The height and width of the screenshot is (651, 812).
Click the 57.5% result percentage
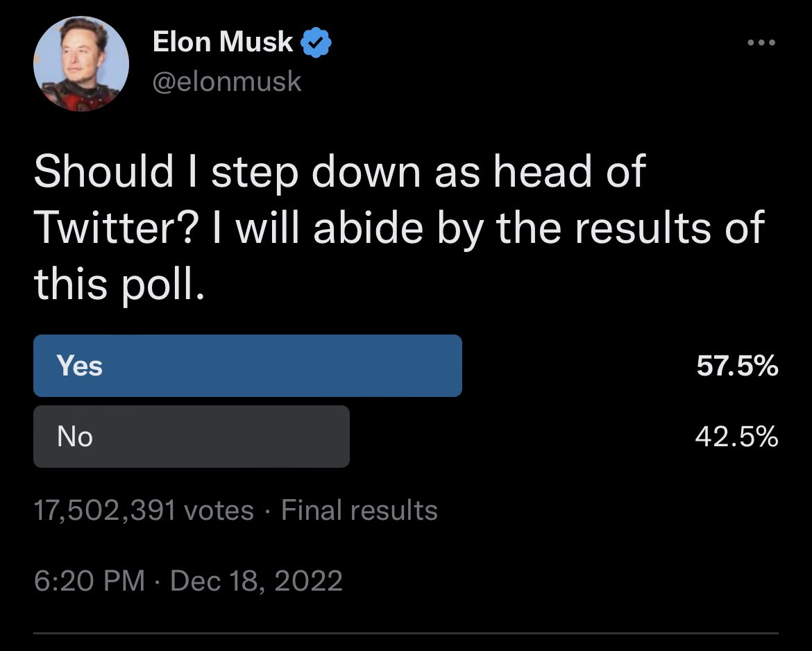[x=737, y=366]
